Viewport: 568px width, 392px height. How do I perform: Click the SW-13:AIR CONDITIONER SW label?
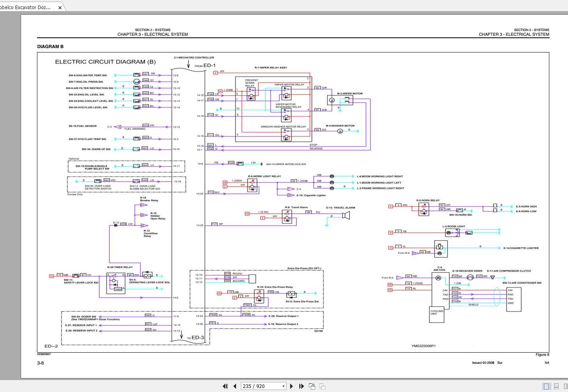pyautogui.click(x=522, y=283)
